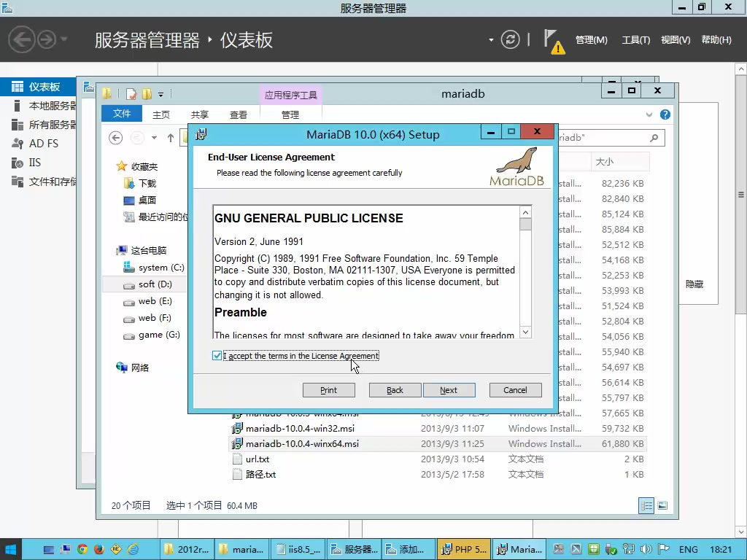Open 仪表板 in Server Manager sidebar

pos(38,87)
